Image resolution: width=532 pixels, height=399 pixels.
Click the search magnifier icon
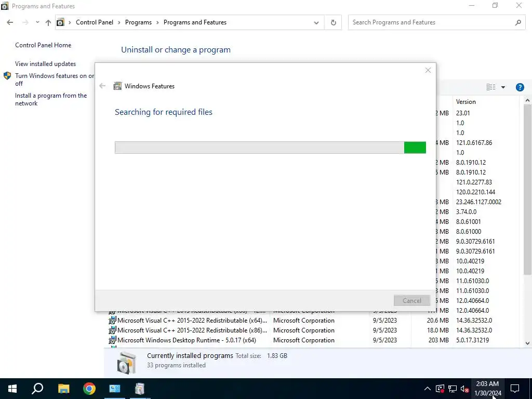(518, 22)
